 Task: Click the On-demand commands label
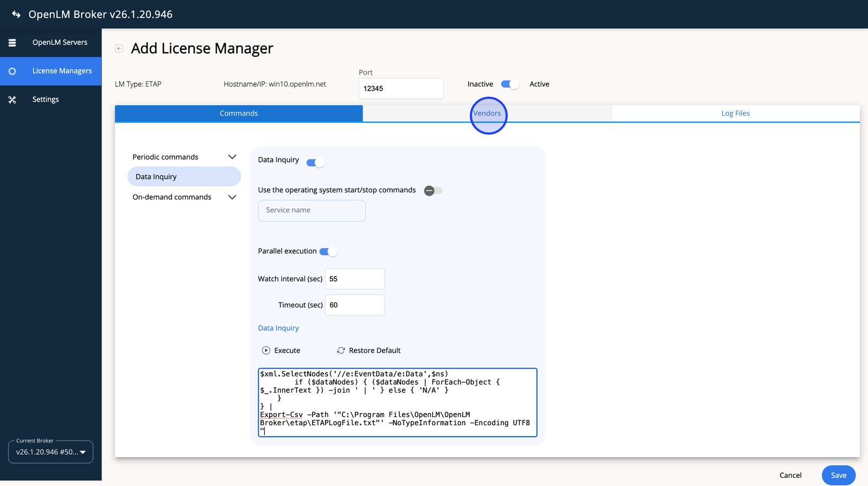click(172, 197)
